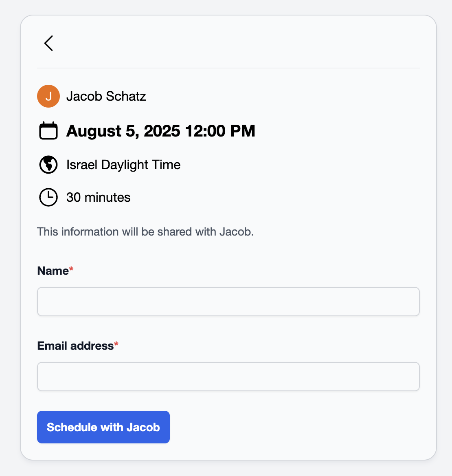Click the 30 minutes duration text
452x476 pixels.
[99, 197]
